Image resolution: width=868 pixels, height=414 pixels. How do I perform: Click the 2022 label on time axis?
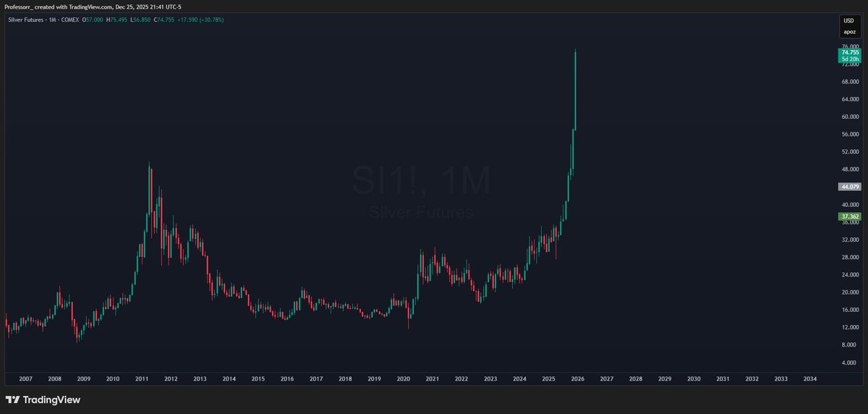461,379
